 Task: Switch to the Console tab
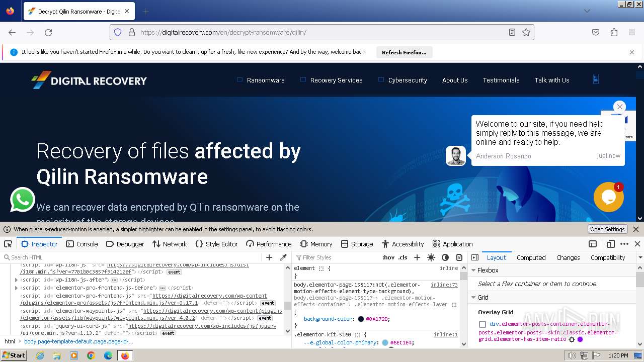tap(82, 244)
